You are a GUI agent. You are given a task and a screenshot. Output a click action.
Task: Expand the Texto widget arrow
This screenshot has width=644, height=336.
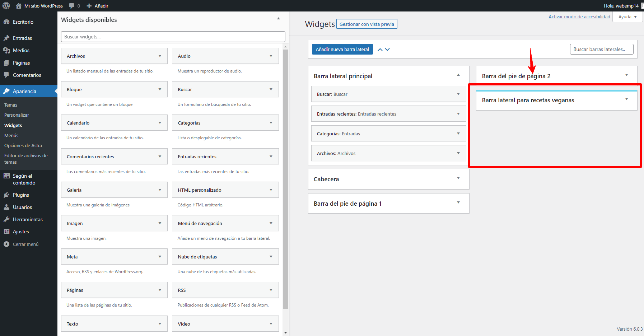coord(160,324)
